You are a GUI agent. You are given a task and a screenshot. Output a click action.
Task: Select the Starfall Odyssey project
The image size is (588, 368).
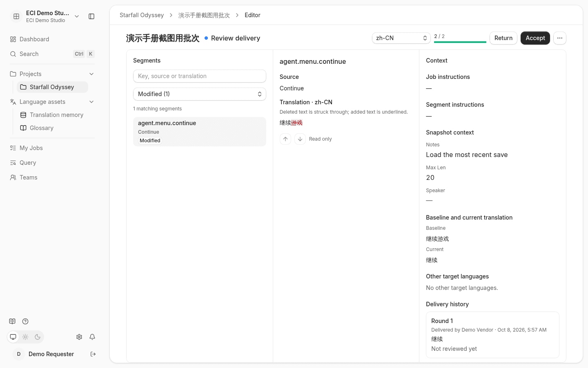click(52, 87)
